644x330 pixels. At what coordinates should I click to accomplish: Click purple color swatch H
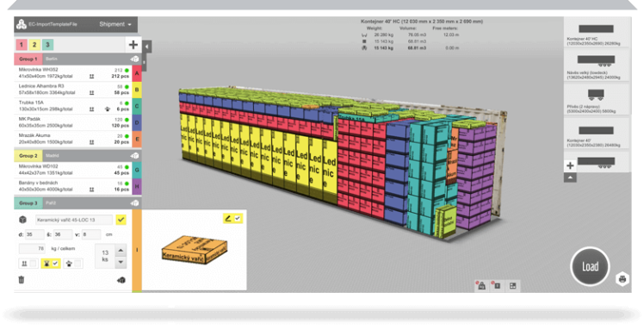(x=137, y=186)
